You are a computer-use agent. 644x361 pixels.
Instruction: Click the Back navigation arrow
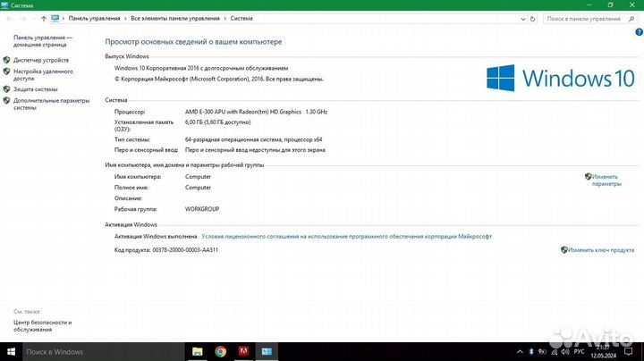click(x=9, y=19)
